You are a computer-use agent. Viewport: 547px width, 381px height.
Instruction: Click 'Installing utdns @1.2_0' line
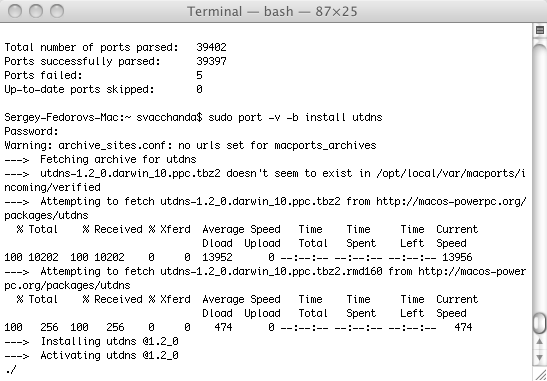pyautogui.click(x=91, y=341)
